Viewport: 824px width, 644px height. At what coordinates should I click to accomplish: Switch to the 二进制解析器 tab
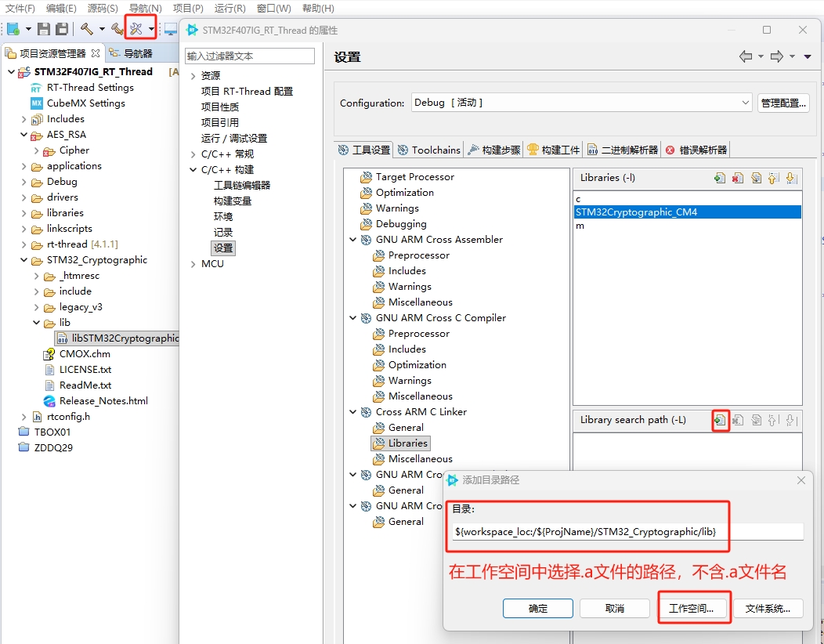[623, 150]
